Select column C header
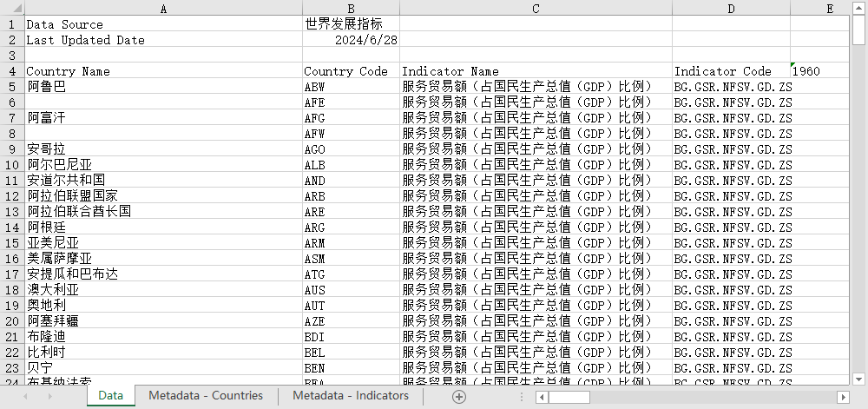This screenshot has width=868, height=409. click(x=535, y=8)
